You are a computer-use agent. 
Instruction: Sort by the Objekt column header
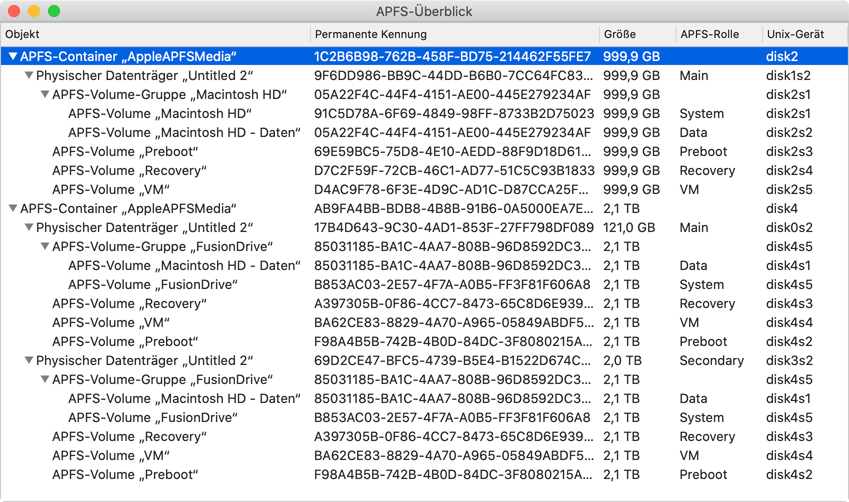tap(155, 34)
